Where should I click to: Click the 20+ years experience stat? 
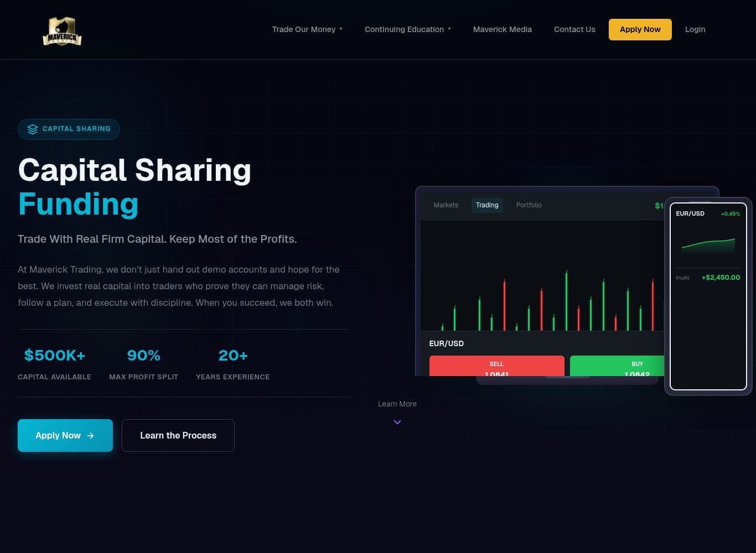(232, 364)
